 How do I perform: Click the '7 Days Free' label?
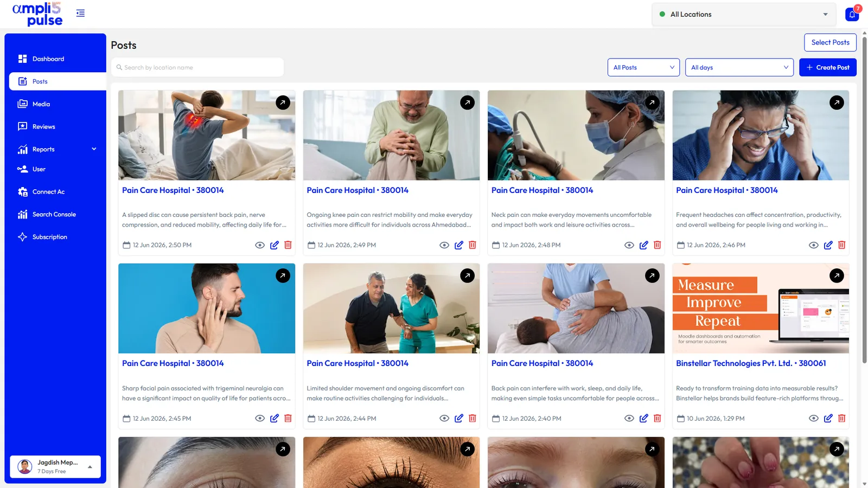52,472
